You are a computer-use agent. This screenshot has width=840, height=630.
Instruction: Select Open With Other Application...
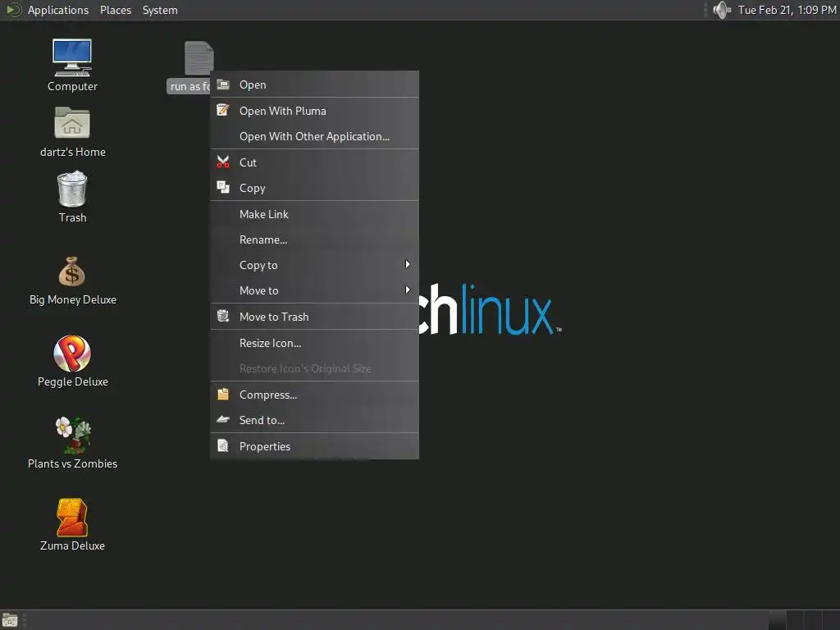click(314, 136)
